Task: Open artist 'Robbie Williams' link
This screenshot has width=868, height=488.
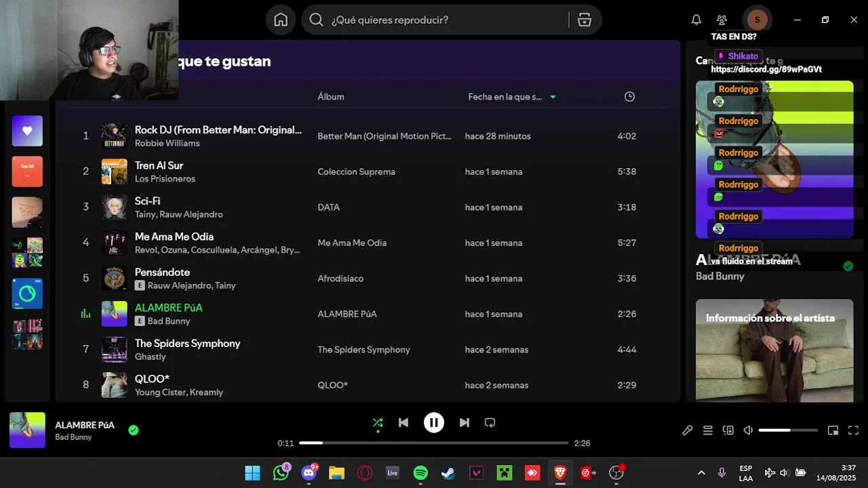Action: (x=167, y=143)
